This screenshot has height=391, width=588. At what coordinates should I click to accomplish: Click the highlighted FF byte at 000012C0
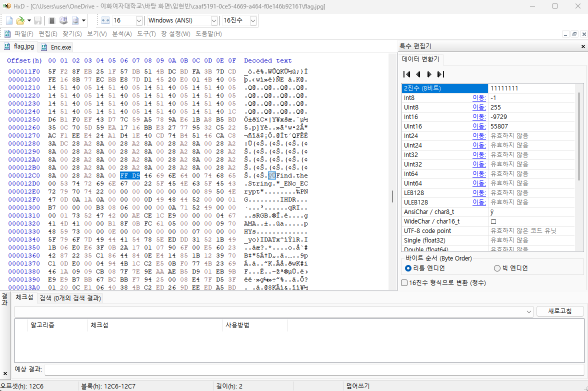(x=124, y=175)
